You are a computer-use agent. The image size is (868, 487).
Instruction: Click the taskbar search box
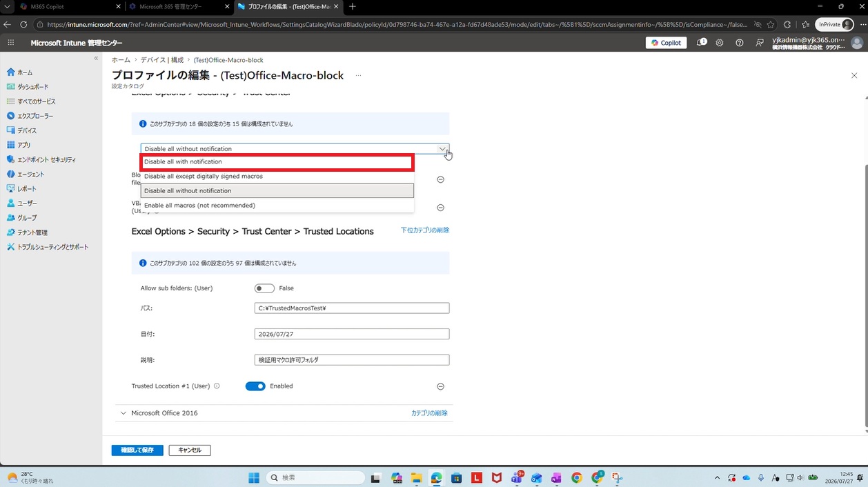click(315, 477)
